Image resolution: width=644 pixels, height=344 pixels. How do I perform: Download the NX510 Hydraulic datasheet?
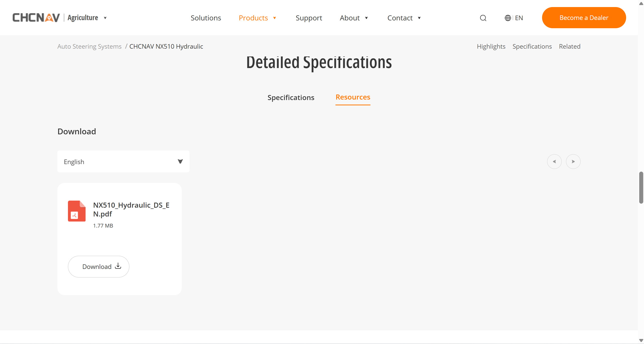click(x=99, y=267)
